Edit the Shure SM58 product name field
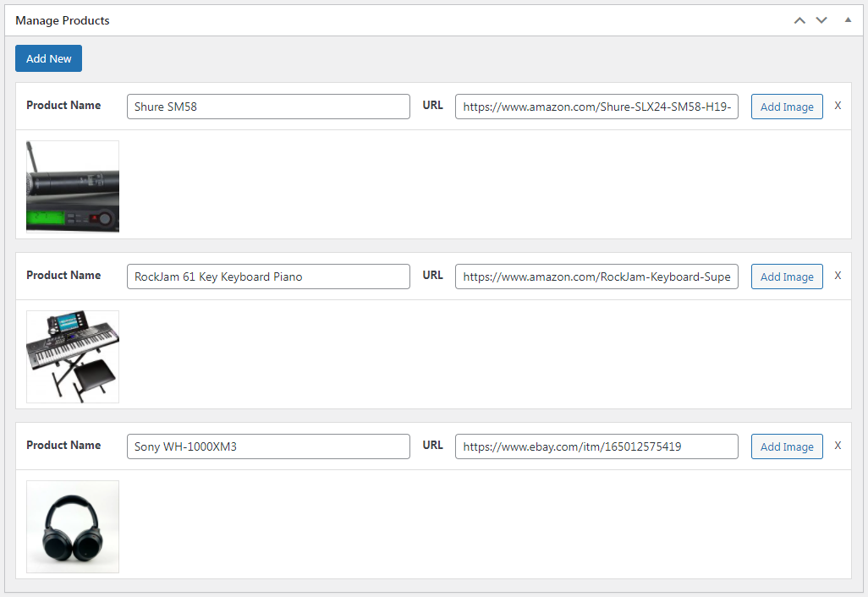The width and height of the screenshot is (868, 597). click(268, 107)
